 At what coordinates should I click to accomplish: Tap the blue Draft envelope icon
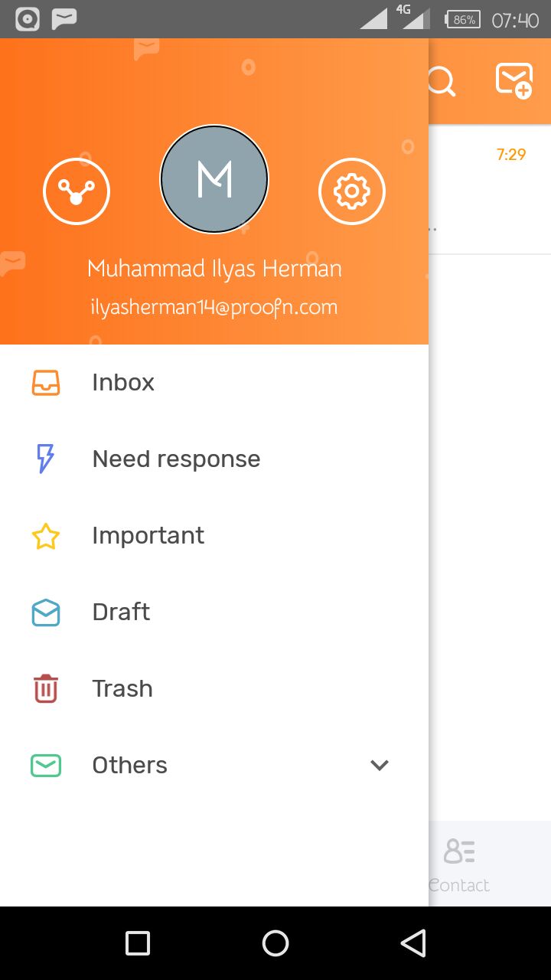coord(46,612)
